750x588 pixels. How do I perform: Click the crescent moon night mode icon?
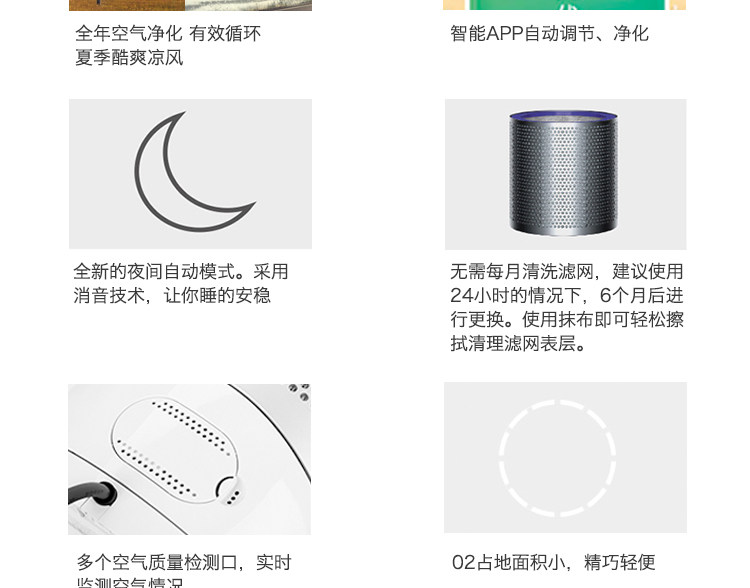tap(190, 174)
